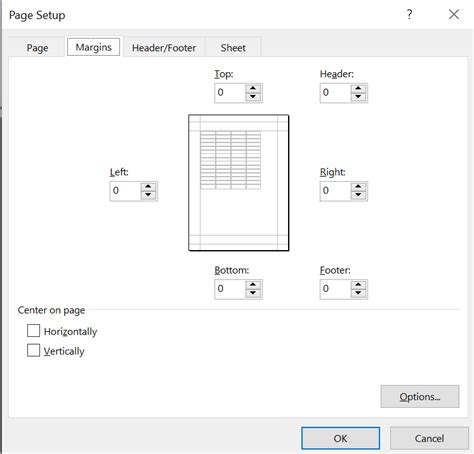
Task: Cancel the Page Setup dialog
Action: coord(429,438)
